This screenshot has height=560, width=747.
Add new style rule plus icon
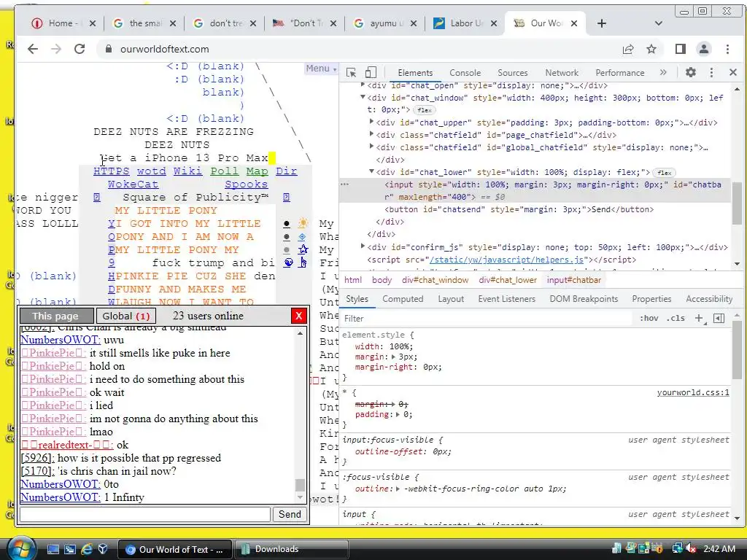point(700,318)
